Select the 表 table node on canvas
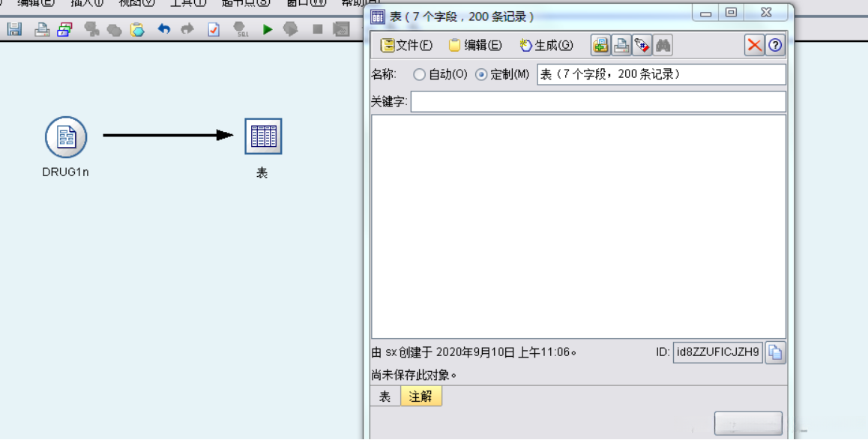 pos(263,136)
